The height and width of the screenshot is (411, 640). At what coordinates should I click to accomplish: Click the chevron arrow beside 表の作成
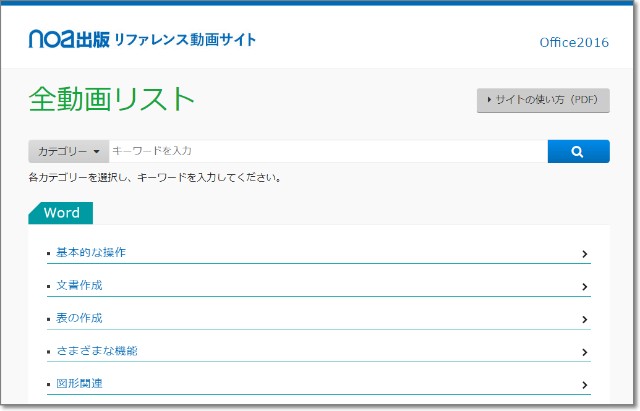pos(584,320)
